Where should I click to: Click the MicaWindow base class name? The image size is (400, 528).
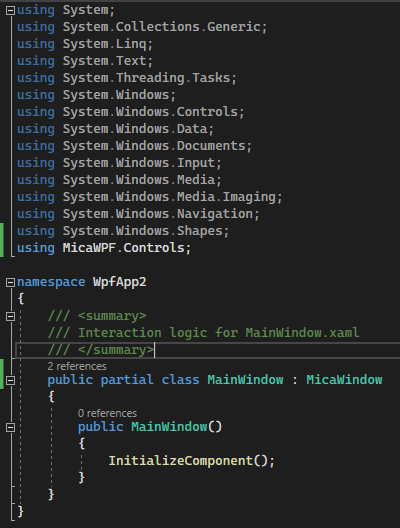344,380
